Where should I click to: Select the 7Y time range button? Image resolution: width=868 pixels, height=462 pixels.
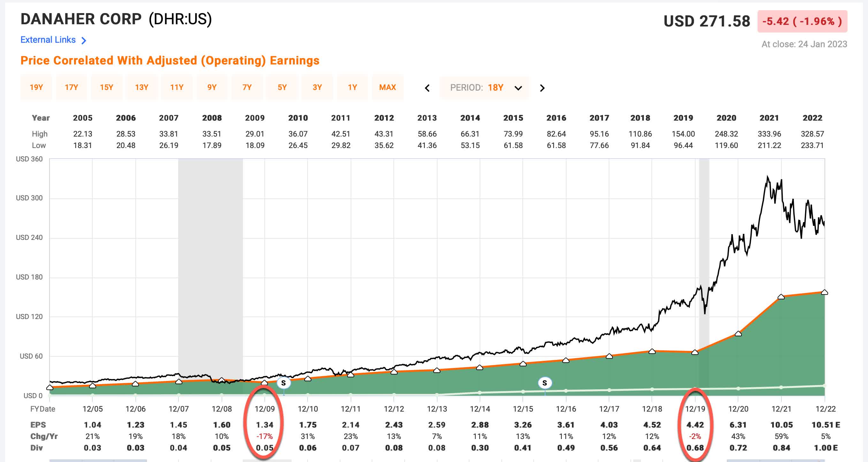[247, 87]
